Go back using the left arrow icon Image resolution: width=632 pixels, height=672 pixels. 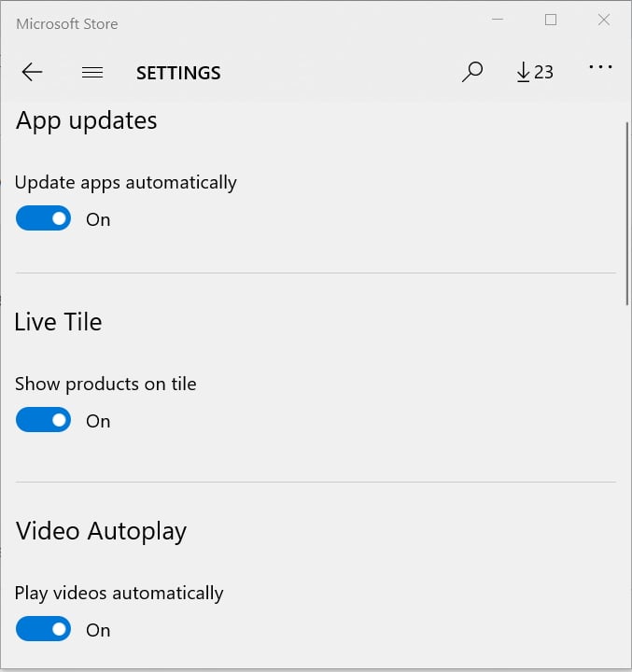coord(32,72)
